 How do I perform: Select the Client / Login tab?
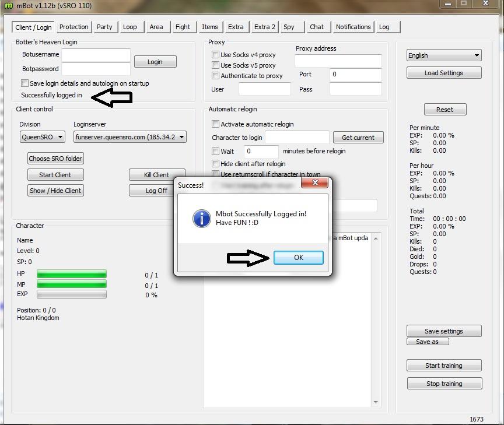tap(33, 27)
